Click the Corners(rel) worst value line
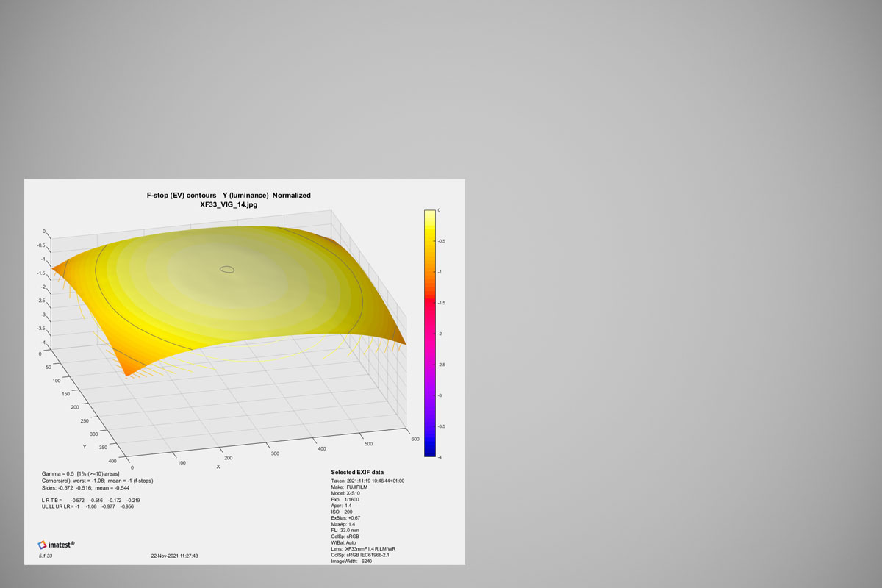Viewport: 882px width, 588px height. [97, 480]
